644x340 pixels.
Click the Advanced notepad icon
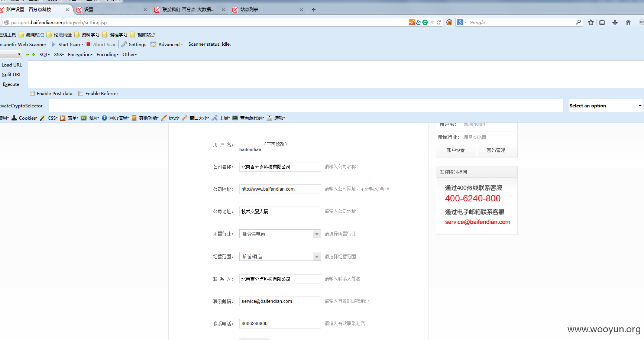click(153, 44)
